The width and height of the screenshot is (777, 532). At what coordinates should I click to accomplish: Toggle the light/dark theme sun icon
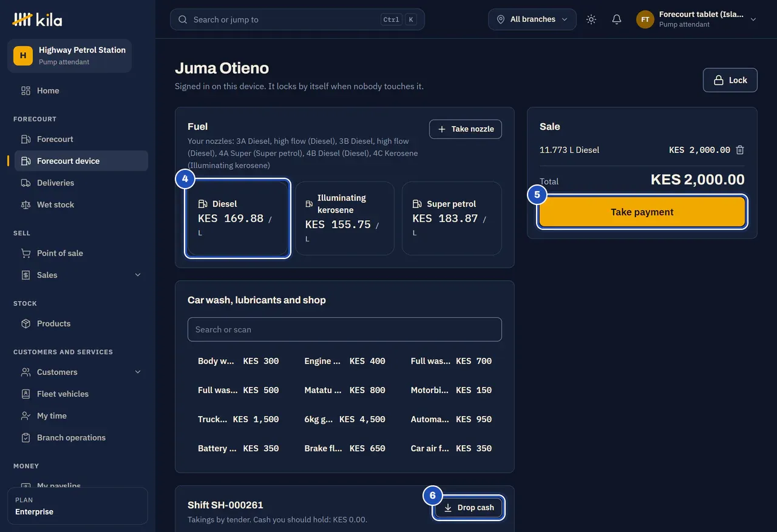point(591,19)
